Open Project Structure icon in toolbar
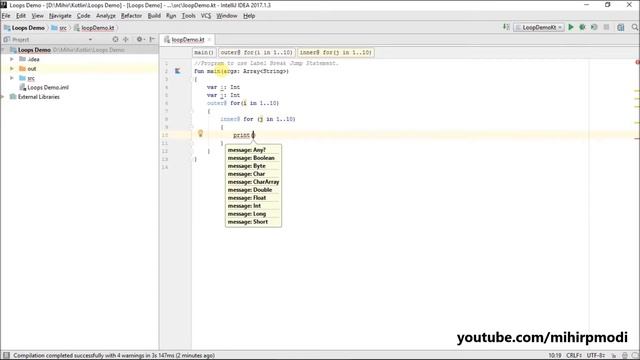 pyautogui.click(x=620, y=27)
